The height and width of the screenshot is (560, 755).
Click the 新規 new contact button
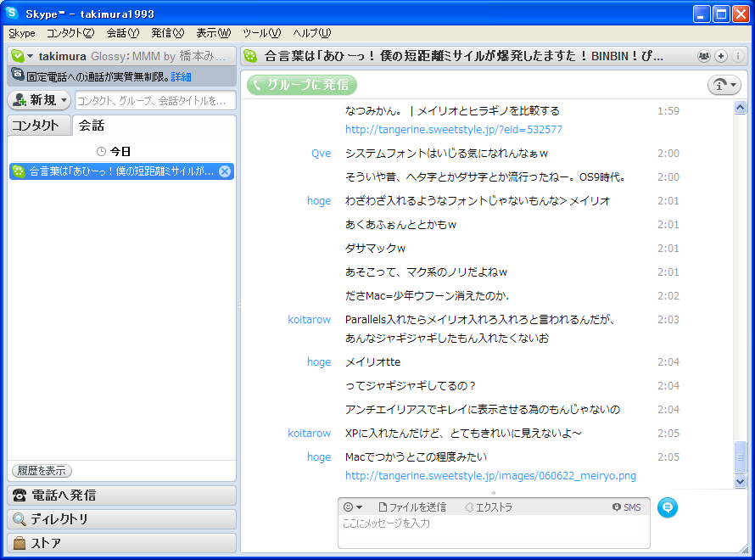(x=40, y=100)
